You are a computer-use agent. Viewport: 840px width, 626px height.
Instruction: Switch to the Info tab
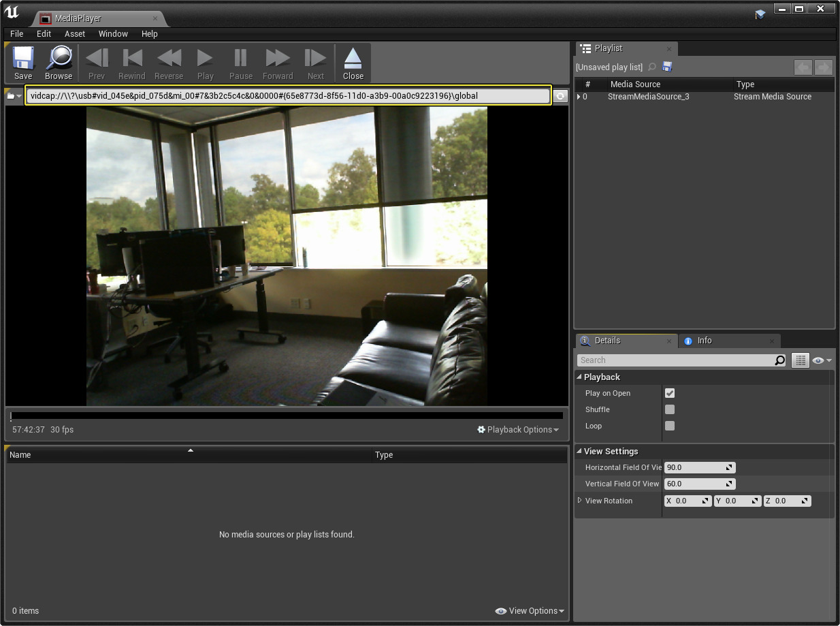coord(704,341)
